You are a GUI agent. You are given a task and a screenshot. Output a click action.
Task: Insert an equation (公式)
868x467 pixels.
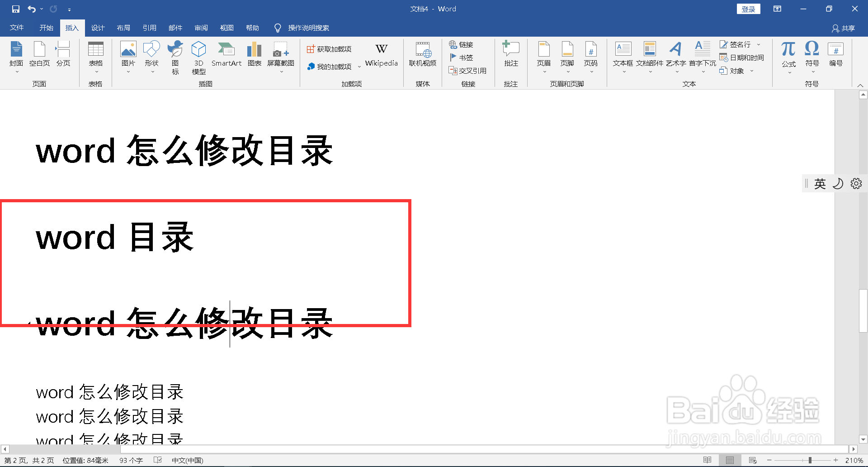[x=789, y=57]
